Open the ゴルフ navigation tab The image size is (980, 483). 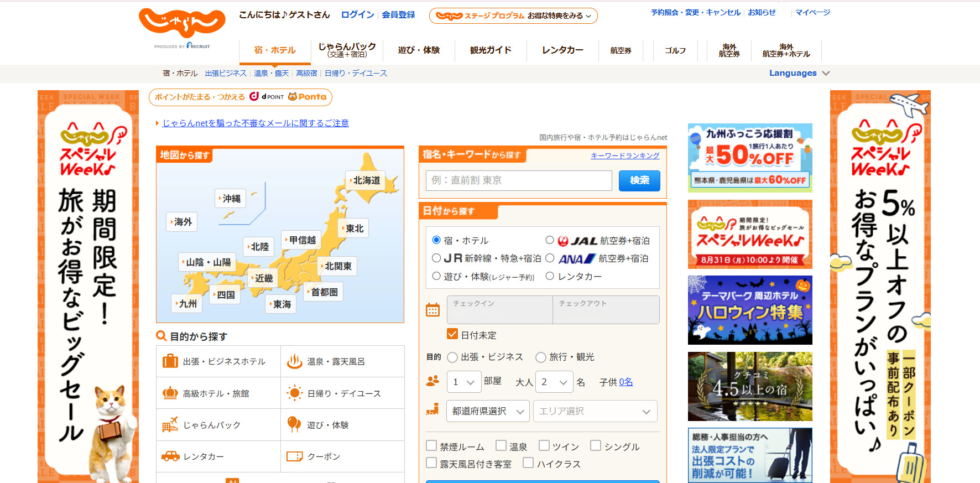click(675, 50)
